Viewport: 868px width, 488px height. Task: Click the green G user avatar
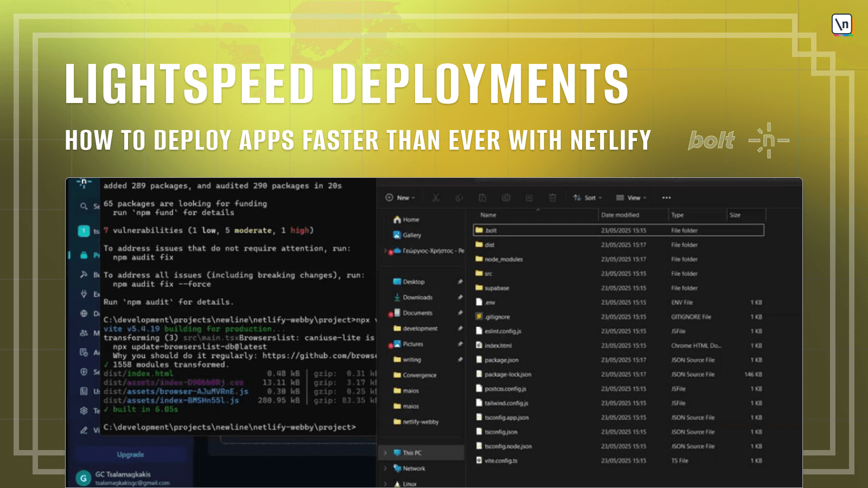(84, 478)
